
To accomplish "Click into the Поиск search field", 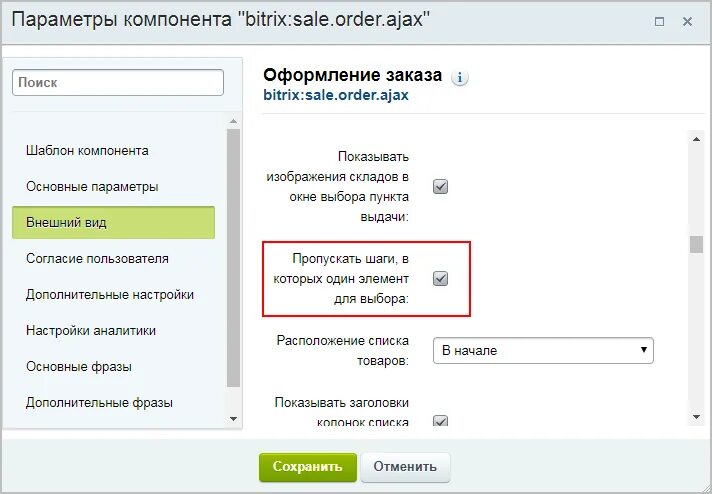I will pos(118,82).
